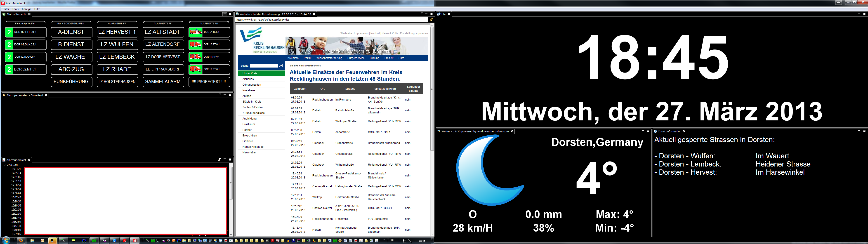Image resolution: width=868 pixels, height=244 pixels.
Task: Click the DOR 10.RTW.1 ambulance icon
Action: coord(196,45)
